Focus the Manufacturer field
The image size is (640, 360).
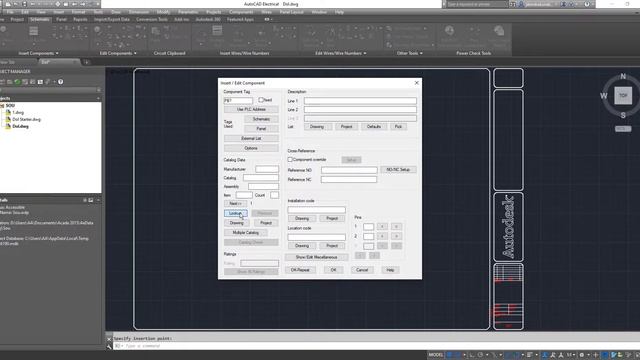[x=267, y=169]
